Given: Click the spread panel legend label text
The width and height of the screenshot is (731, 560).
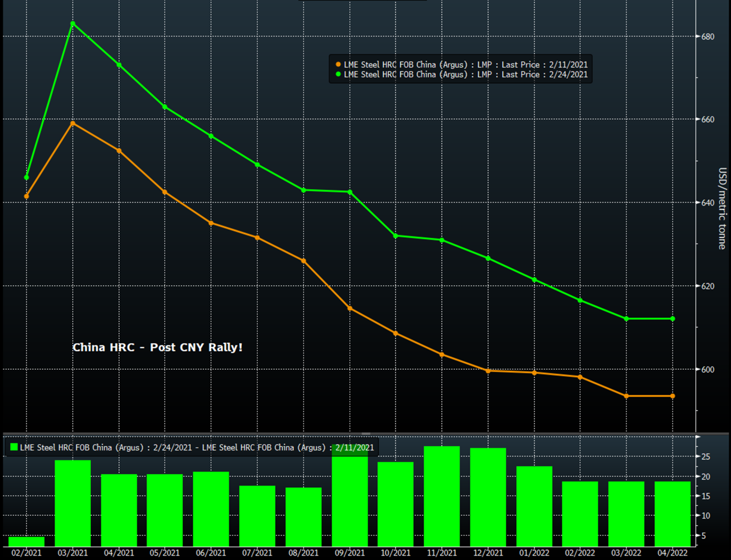Looking at the screenshot, I should (197, 447).
